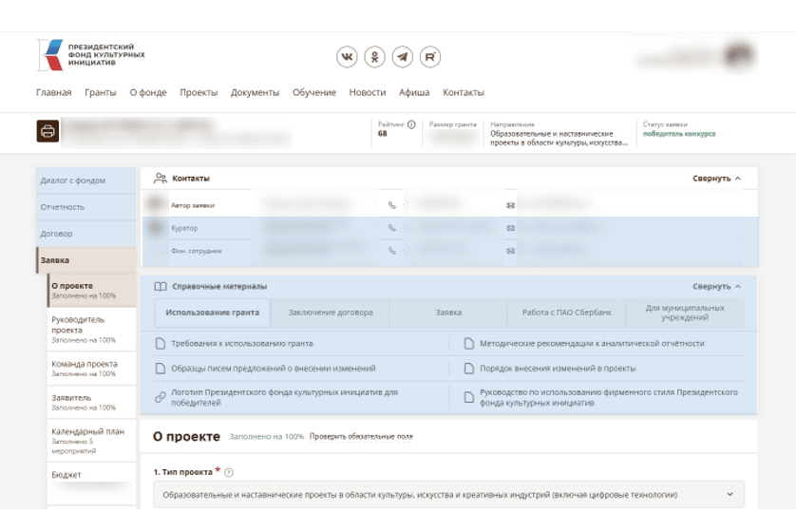Click the print icon beside project title

[x=47, y=131]
